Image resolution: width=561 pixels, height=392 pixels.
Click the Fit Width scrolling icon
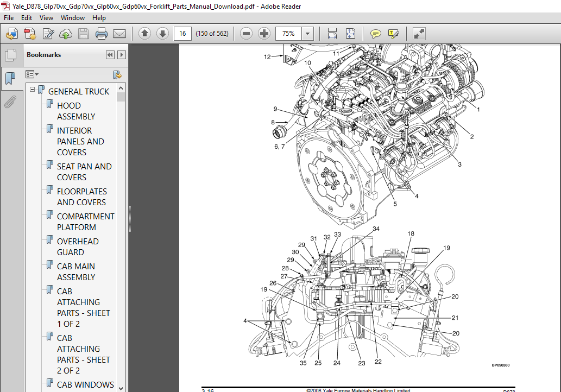coord(332,34)
